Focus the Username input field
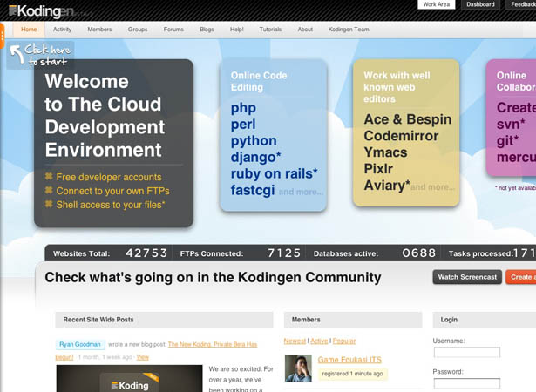Screen dimensions: 536x392 point(467,352)
